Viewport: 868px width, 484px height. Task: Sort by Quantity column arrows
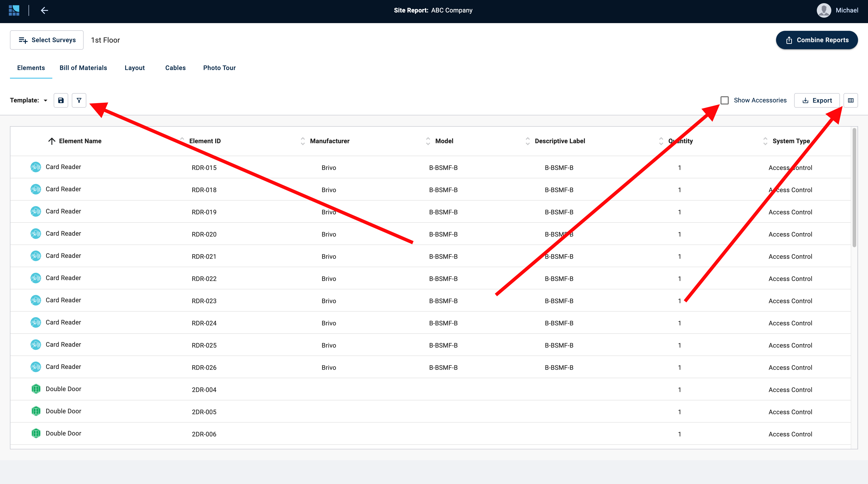(661, 141)
